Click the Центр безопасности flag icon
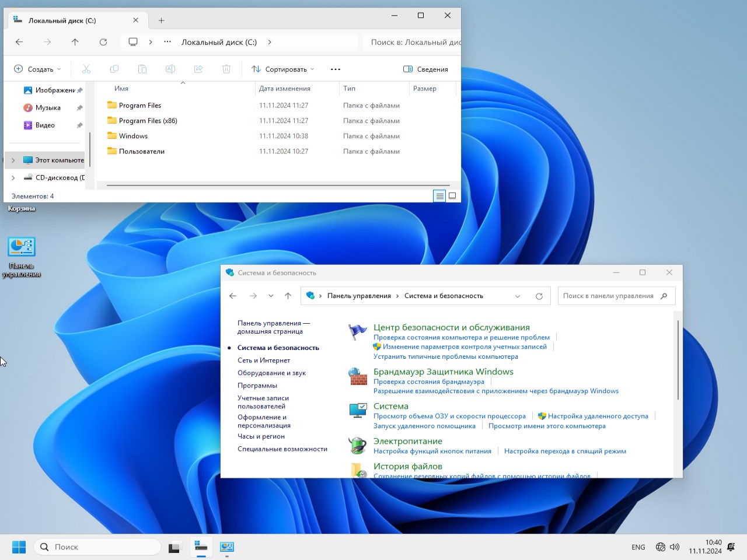 [x=358, y=331]
